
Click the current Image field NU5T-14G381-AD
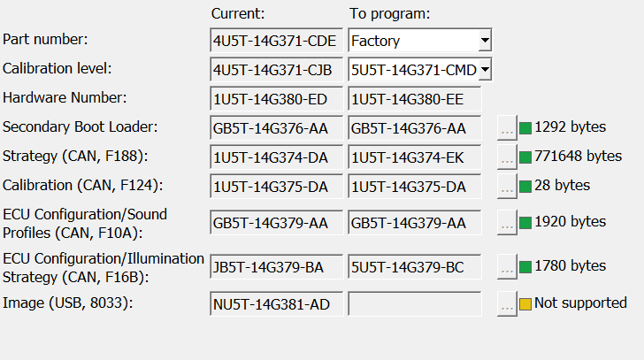click(x=276, y=303)
